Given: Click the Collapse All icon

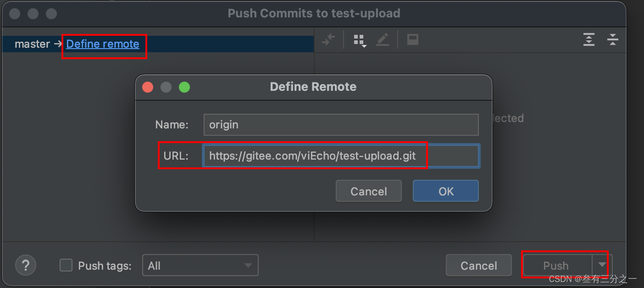Looking at the screenshot, I should (613, 40).
